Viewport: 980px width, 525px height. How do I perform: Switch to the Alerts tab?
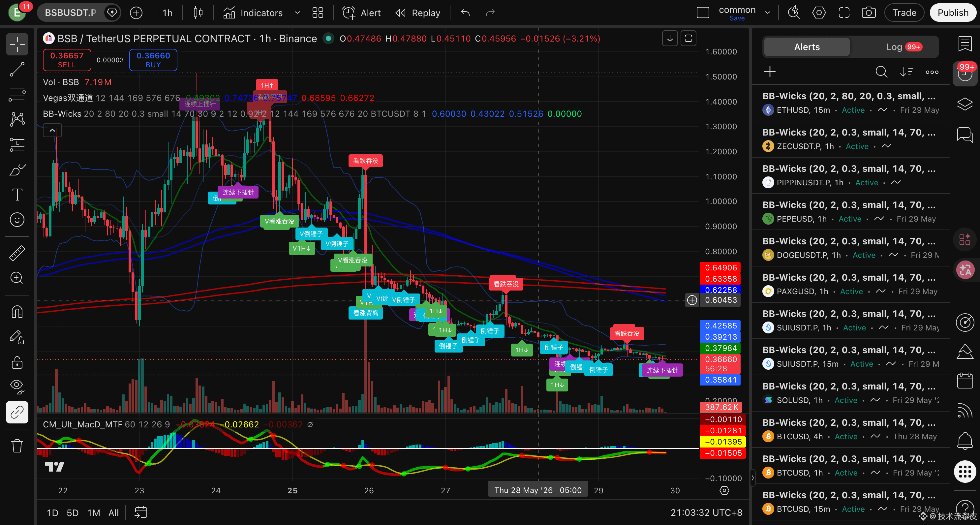[807, 47]
